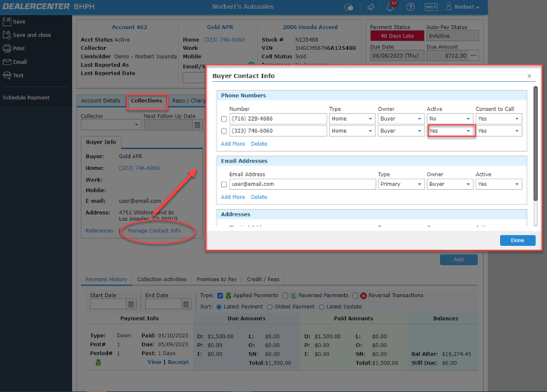This screenshot has height=392, width=547.
Task: Click the Email envelope icon in sidebar
Action: 7,62
